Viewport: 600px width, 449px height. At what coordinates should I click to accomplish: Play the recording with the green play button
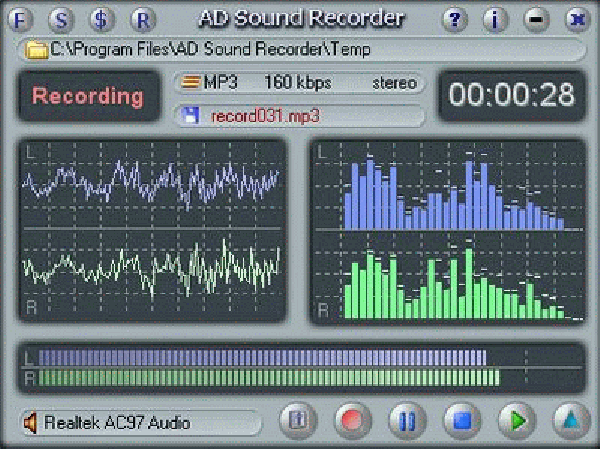[517, 421]
